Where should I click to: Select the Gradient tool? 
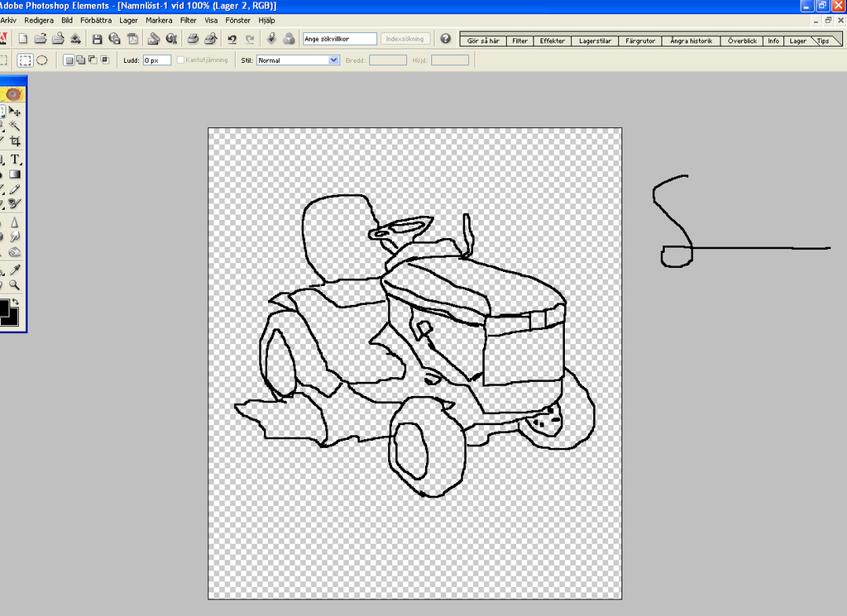15,174
